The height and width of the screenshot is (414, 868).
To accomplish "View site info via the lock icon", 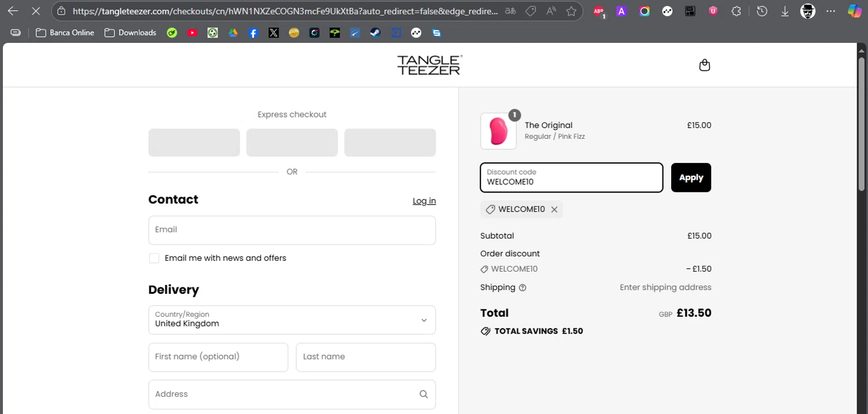I will 61,11.
